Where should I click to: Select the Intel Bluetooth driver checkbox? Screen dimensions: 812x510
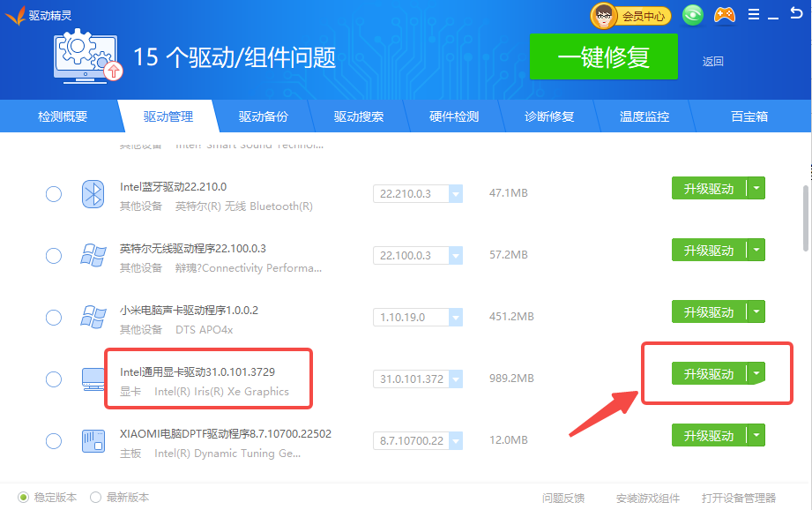click(54, 194)
